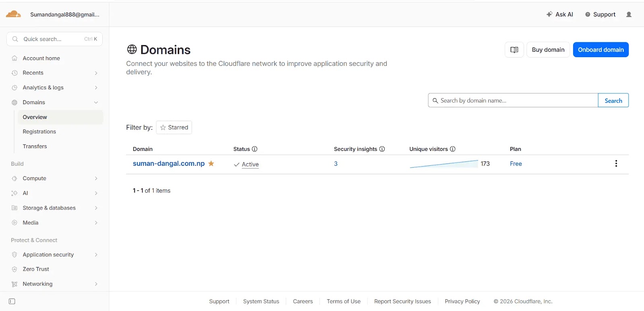Click the unique visitors sparkline chart
Screen dimensions: 644x311
coord(444,164)
